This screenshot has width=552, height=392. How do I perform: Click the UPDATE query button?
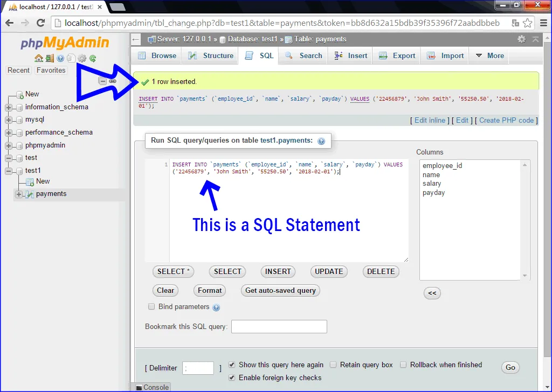point(329,271)
